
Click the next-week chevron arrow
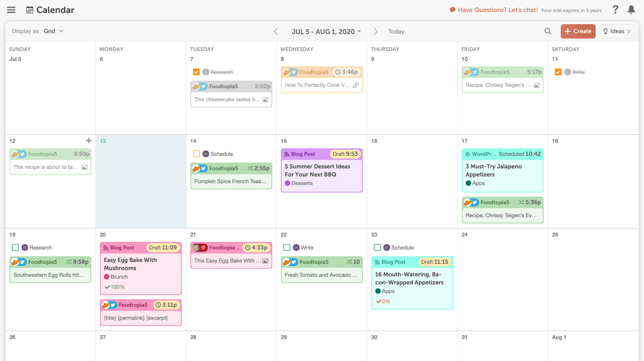[x=375, y=31]
